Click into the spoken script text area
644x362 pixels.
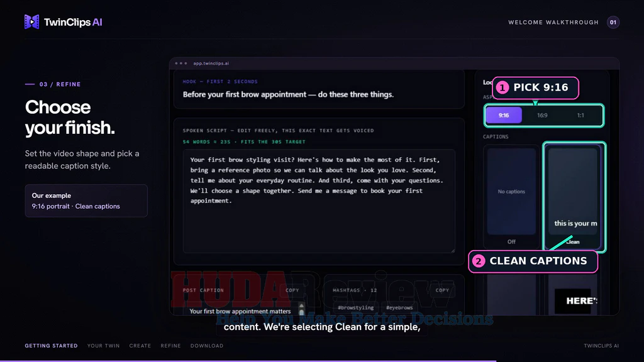click(x=319, y=201)
